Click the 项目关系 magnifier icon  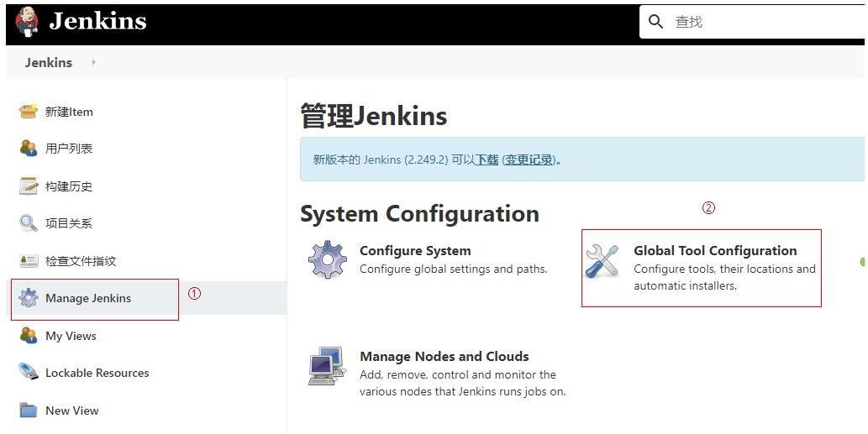tap(29, 222)
